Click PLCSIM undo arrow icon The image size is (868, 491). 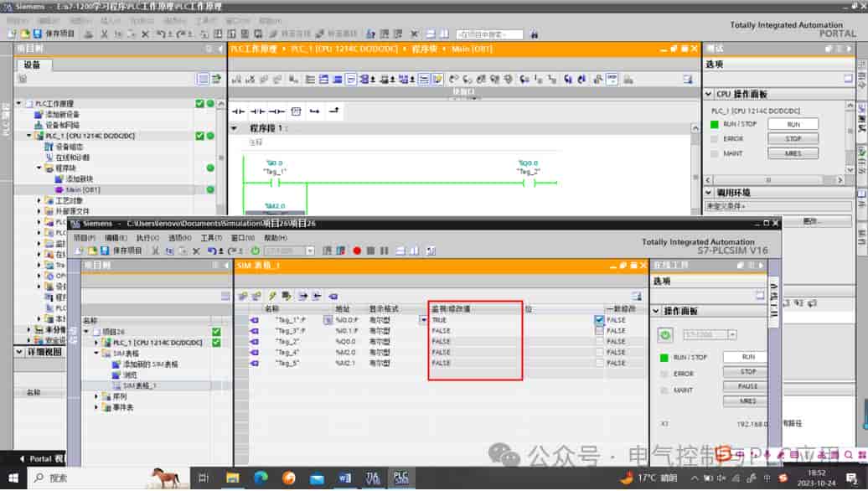click(x=212, y=251)
